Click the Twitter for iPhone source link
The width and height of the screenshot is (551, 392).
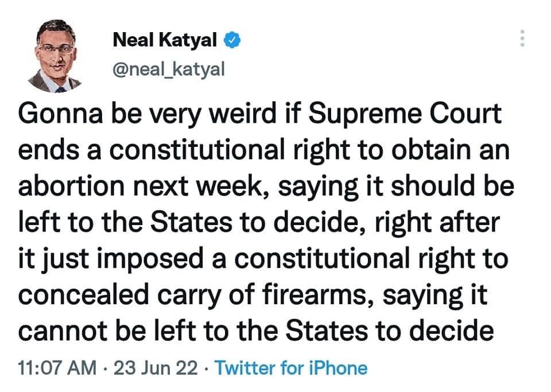tap(290, 367)
